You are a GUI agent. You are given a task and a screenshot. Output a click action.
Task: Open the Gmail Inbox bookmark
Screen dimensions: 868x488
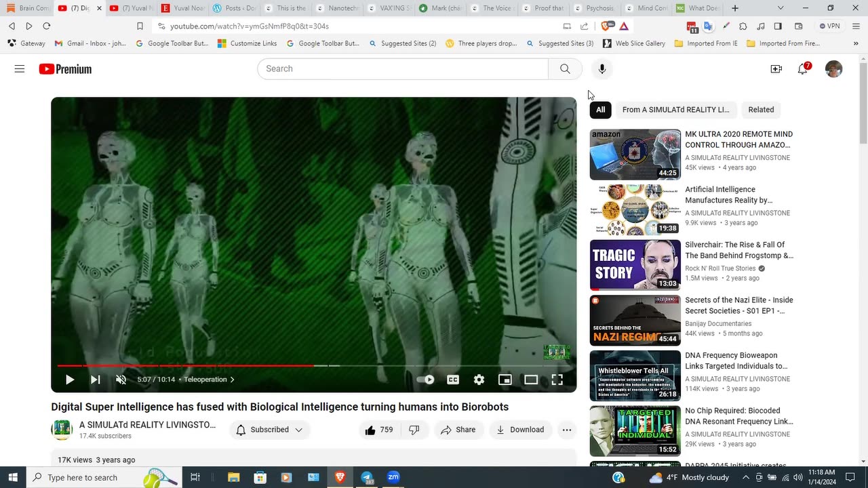[x=90, y=43]
